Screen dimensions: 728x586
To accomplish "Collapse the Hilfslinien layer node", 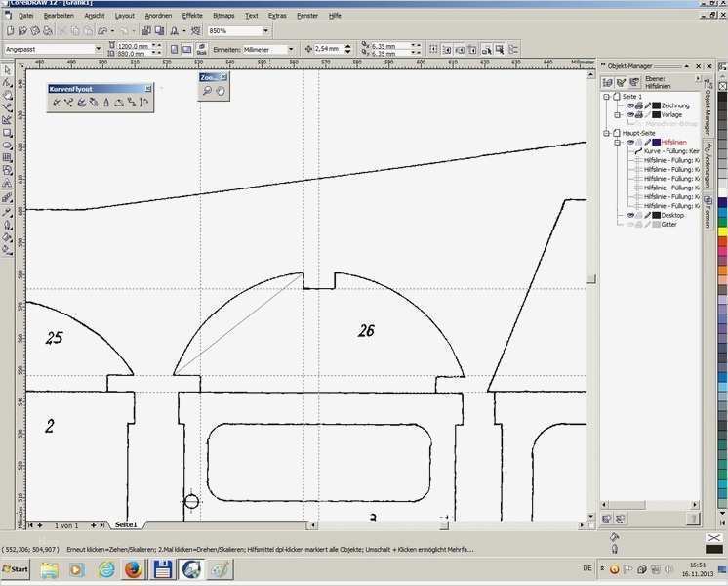I will click(x=618, y=143).
